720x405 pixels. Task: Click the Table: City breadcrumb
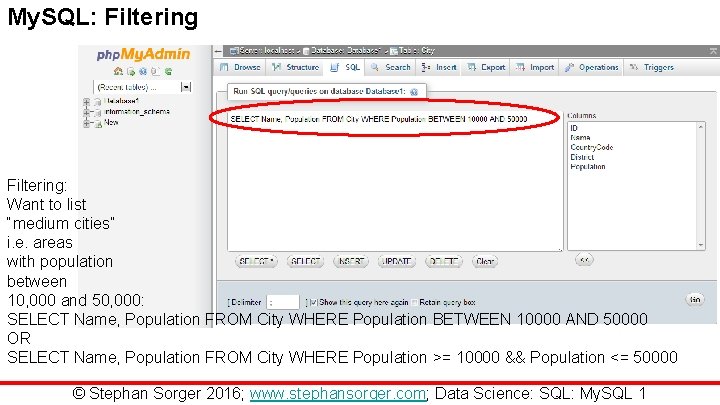[x=412, y=51]
